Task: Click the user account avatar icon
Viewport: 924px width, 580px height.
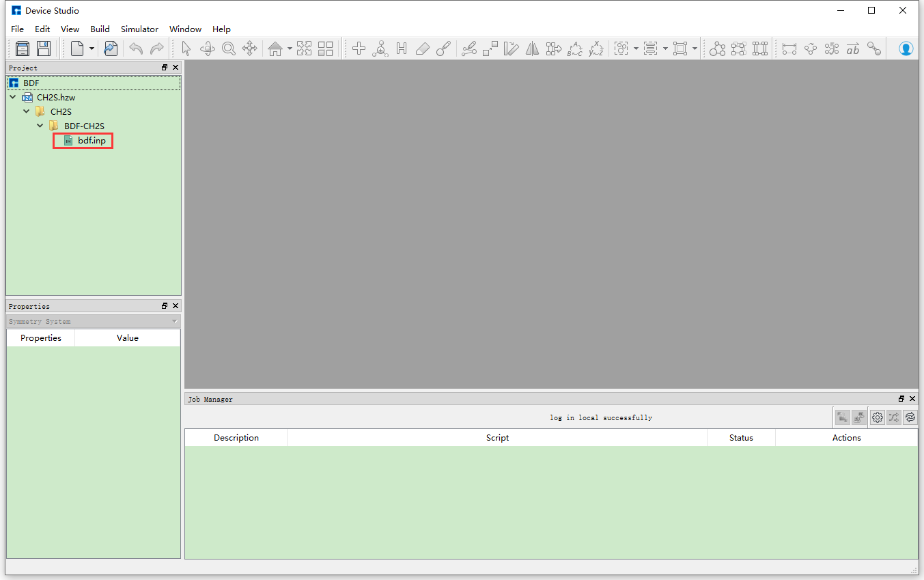Action: tap(906, 49)
